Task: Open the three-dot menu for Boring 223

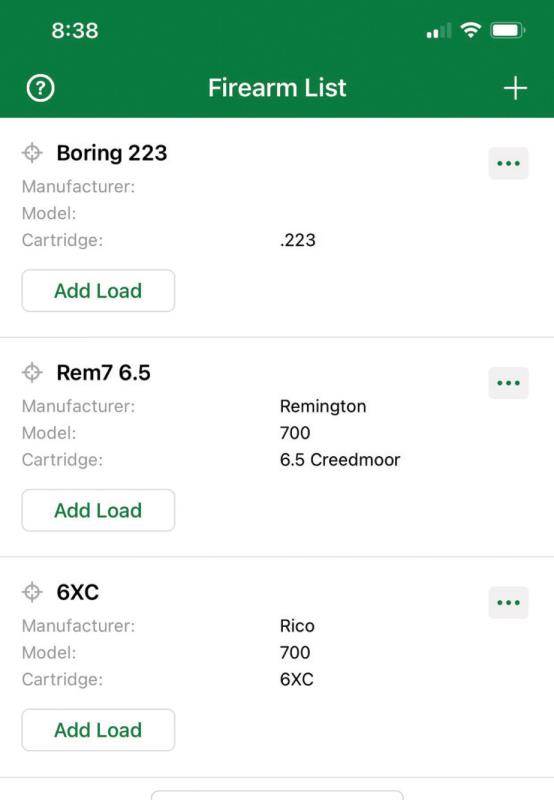Action: tap(509, 163)
